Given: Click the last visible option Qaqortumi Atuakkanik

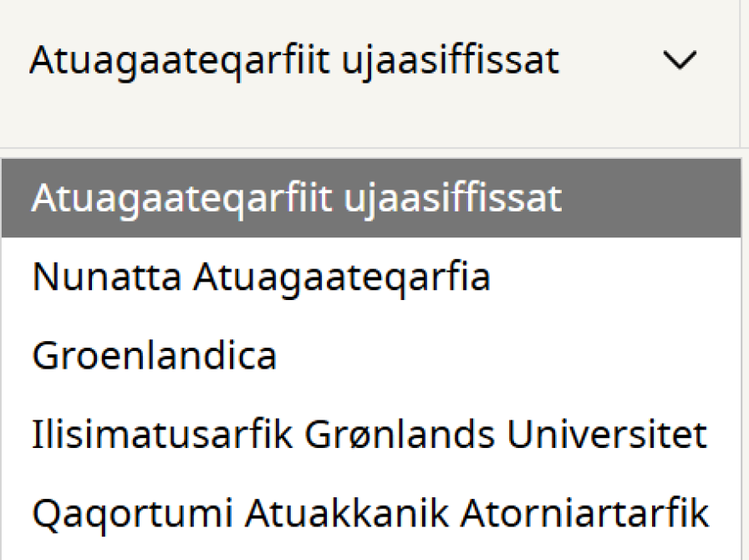Looking at the screenshot, I should point(369,512).
